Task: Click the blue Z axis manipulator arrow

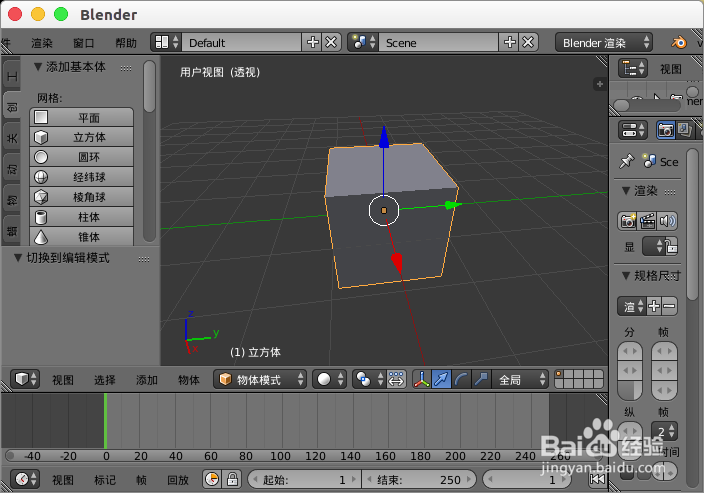Action: 384,136
